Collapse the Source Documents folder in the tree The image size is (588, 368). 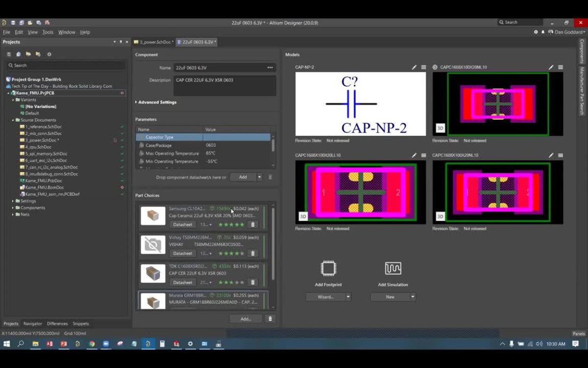[13, 120]
